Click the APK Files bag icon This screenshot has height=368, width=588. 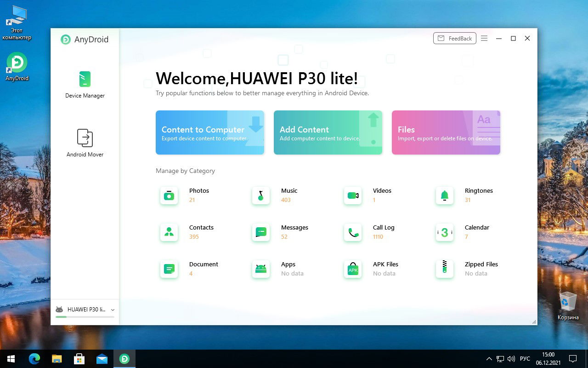click(x=353, y=269)
